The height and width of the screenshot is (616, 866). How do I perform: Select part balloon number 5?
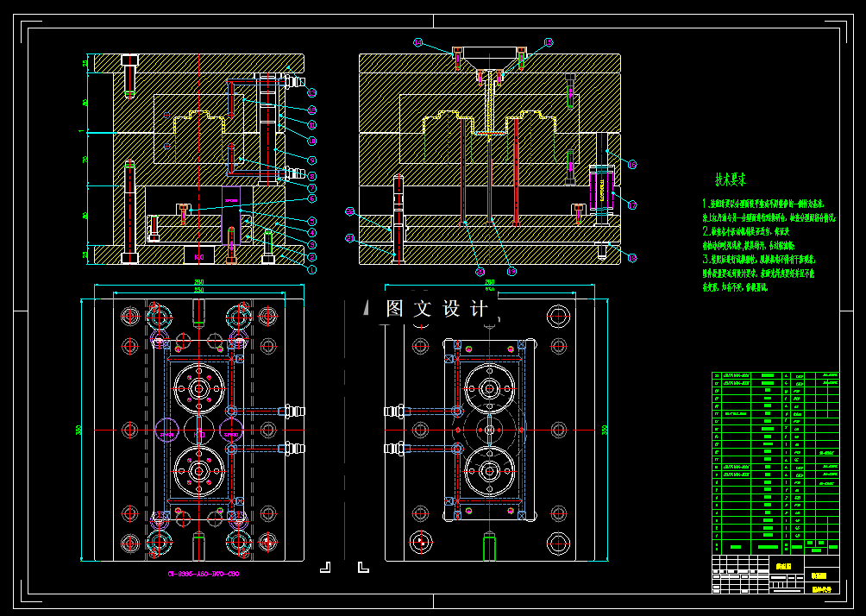tap(311, 221)
